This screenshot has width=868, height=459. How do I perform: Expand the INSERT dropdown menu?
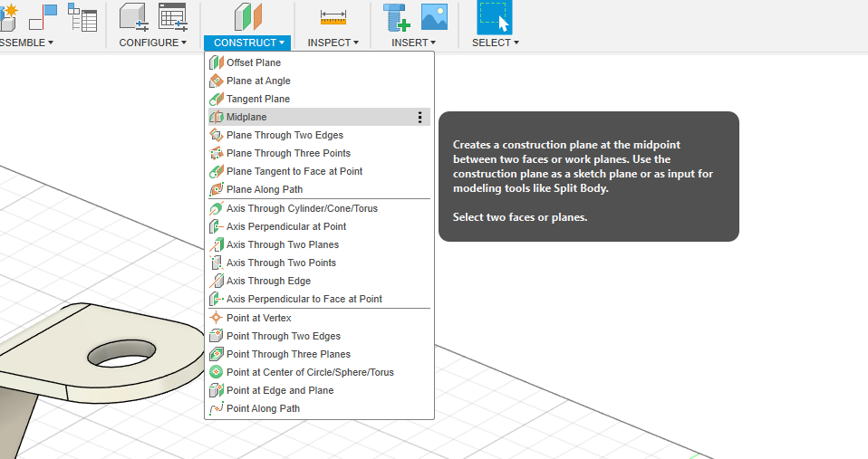coord(413,43)
